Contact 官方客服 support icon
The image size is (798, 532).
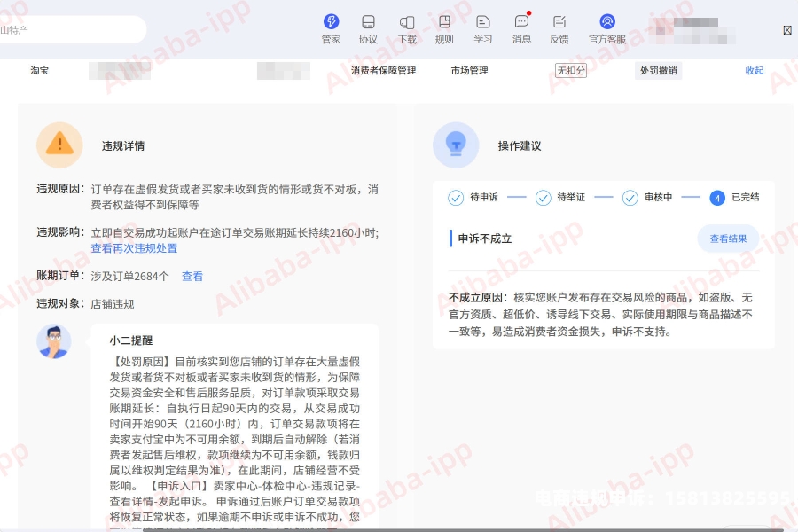607,22
